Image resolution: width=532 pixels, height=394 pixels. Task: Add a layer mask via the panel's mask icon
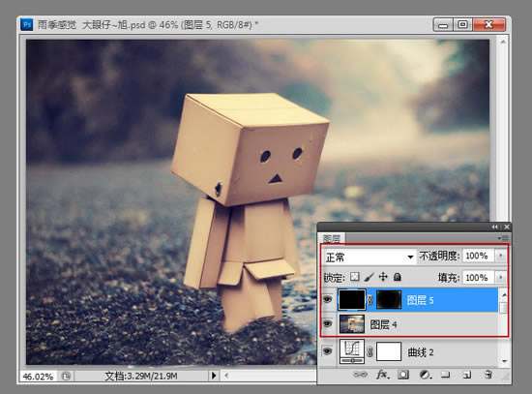(402, 375)
